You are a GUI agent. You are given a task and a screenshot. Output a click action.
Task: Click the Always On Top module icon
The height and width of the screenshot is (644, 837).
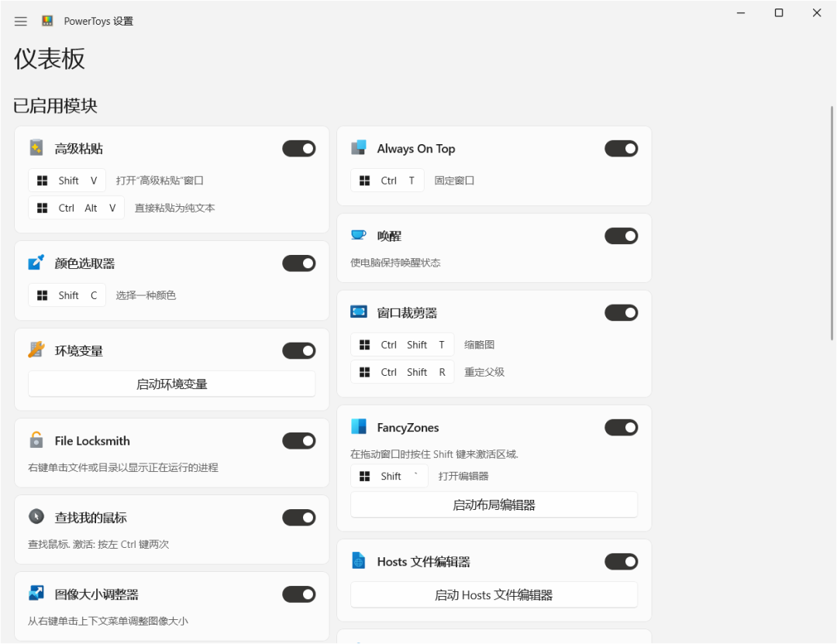359,148
